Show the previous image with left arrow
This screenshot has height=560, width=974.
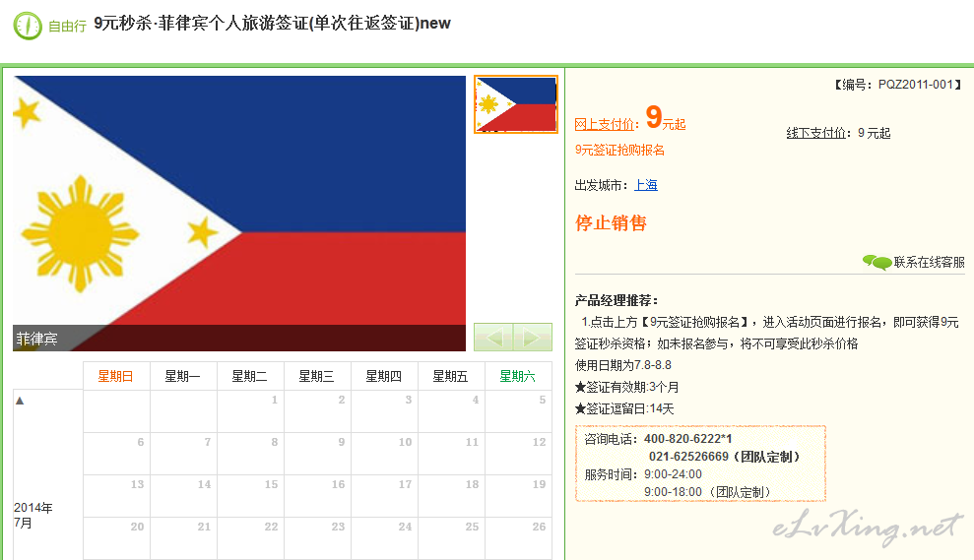point(493,338)
